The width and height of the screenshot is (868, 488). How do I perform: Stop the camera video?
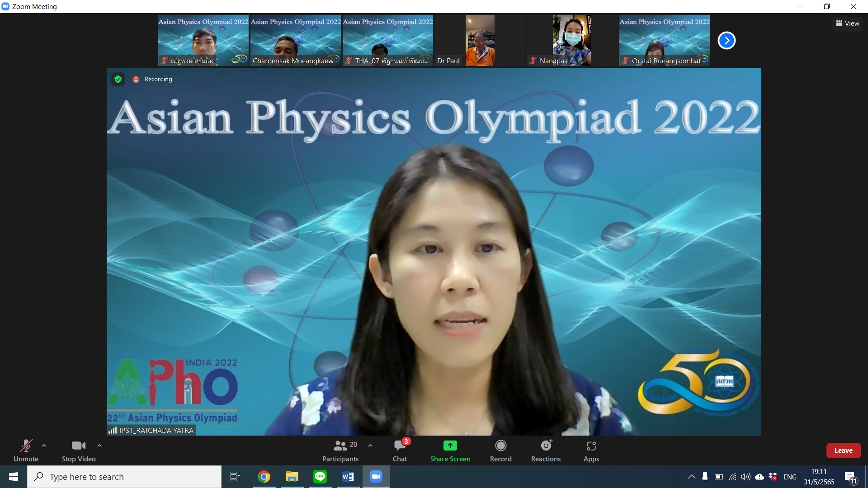coord(79,451)
